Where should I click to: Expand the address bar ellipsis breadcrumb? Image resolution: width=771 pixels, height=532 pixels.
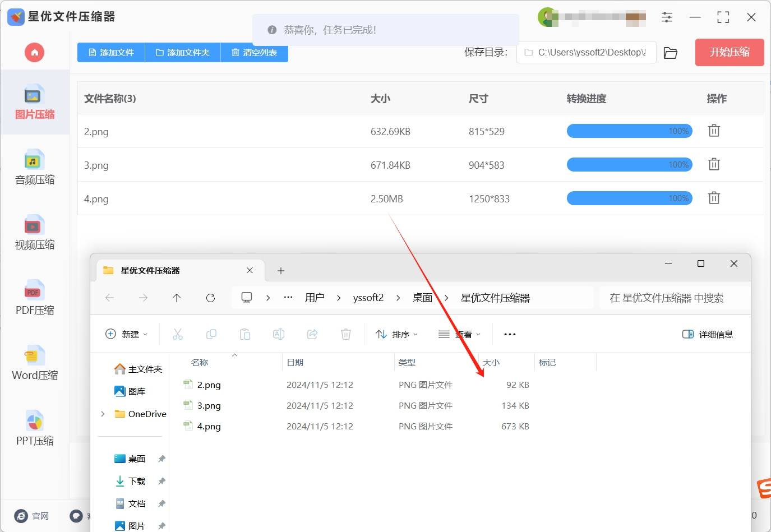click(x=288, y=298)
